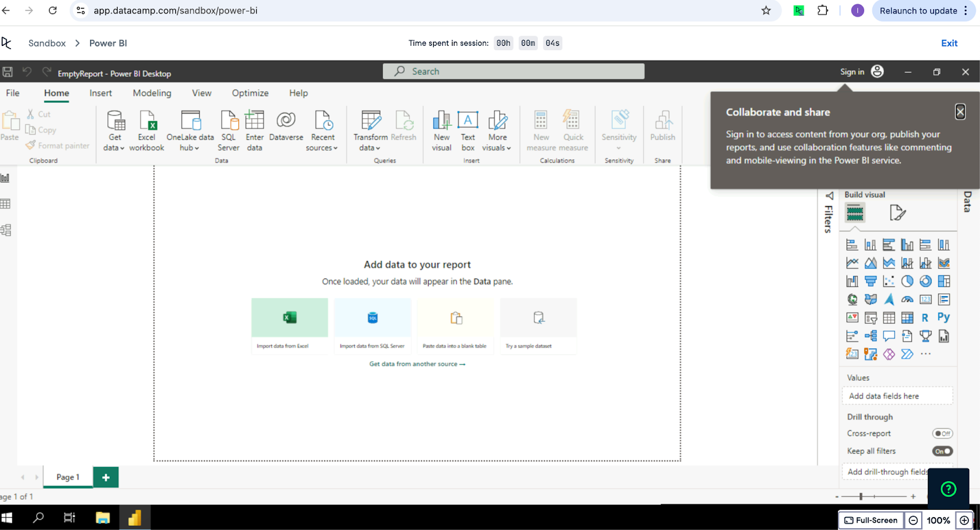This screenshot has height=530, width=980.
Task: Click Relaunch to update in Chrome
Action: pos(924,10)
